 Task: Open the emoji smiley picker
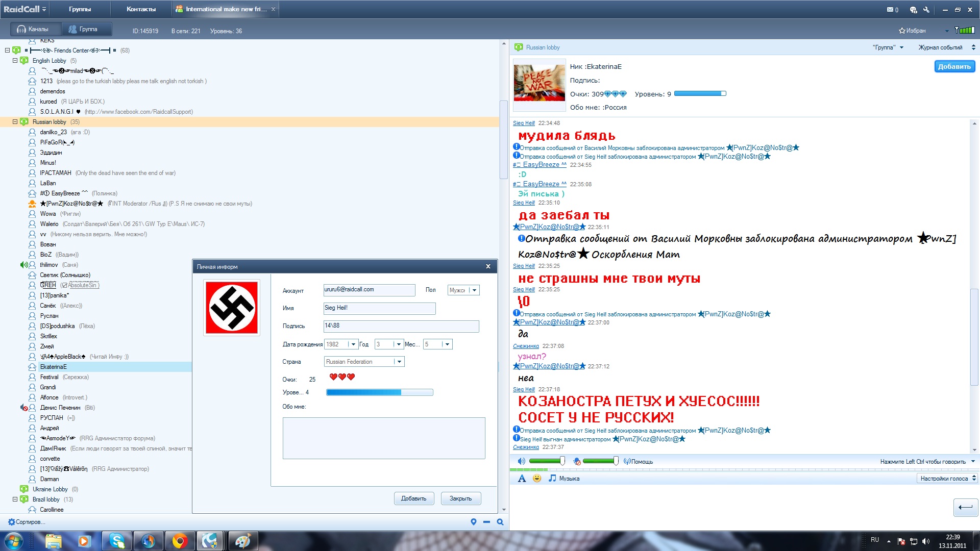(x=536, y=478)
